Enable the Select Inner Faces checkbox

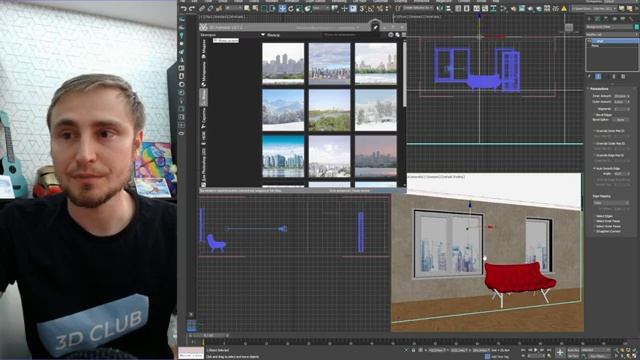coord(594,221)
